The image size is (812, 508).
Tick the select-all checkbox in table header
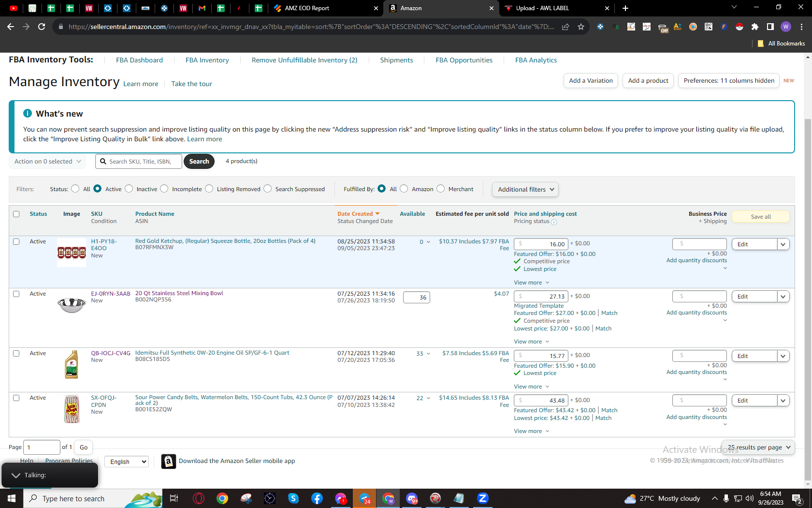point(16,214)
